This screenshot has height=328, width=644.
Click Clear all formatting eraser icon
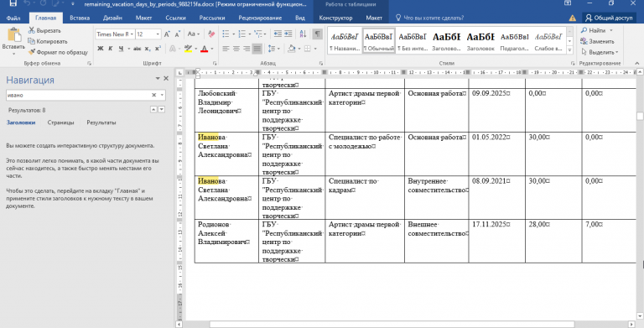tap(211, 34)
